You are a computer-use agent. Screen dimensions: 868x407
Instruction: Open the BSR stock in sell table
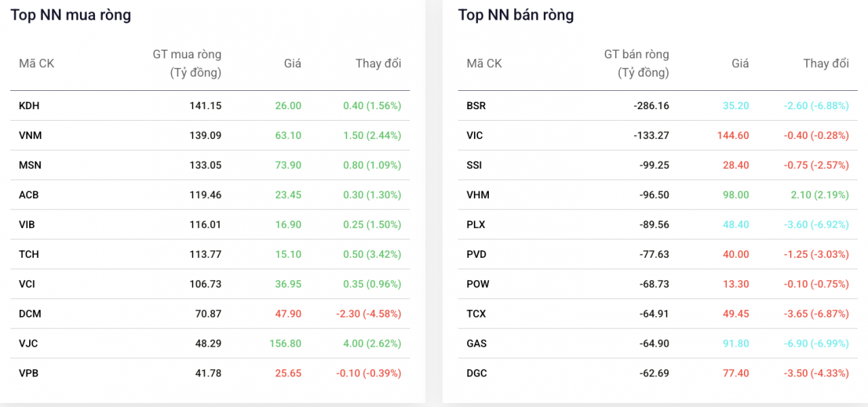[476, 105]
